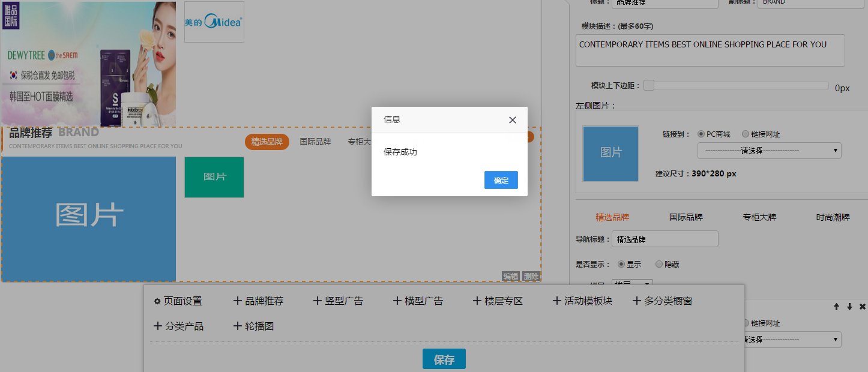Add a 品牌推荐 module from the bottom toolbar
The image size is (868, 372).
(258, 301)
